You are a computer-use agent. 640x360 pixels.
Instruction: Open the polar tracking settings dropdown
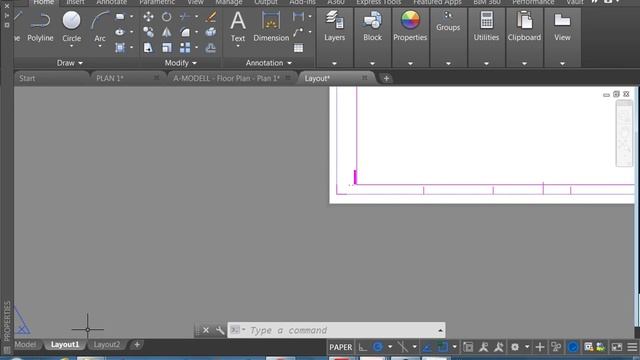coord(390,347)
